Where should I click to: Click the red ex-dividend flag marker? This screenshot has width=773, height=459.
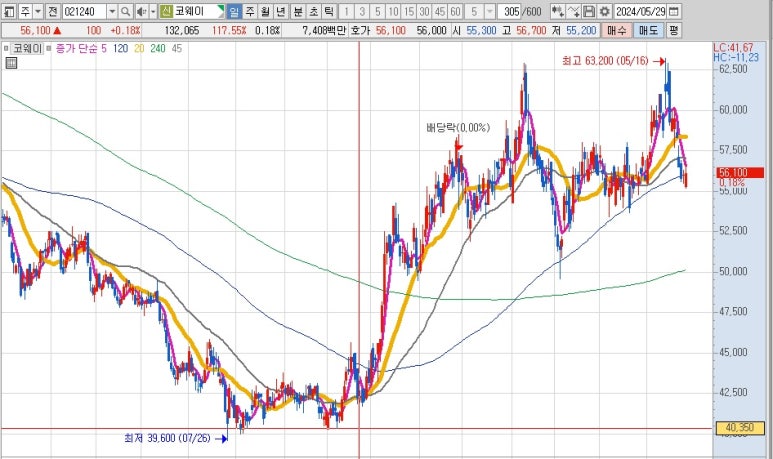point(459,147)
